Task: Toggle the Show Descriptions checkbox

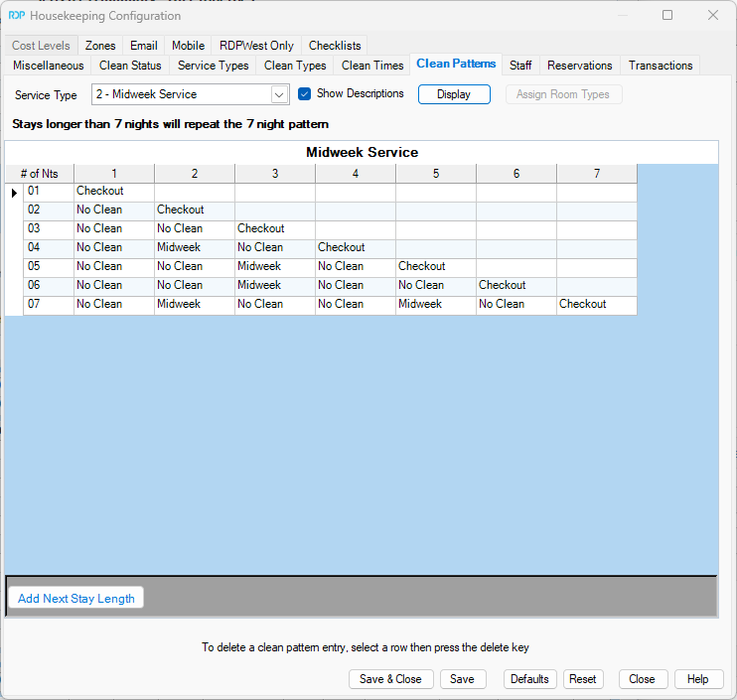Action: pyautogui.click(x=304, y=94)
